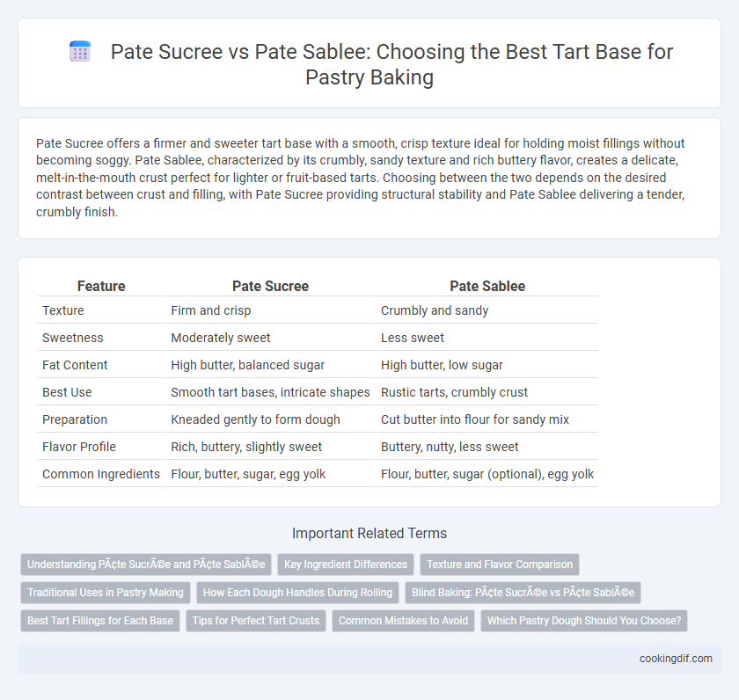The width and height of the screenshot is (739, 700).
Task: Select the 'Blind Baking' comparison tag
Action: pyautogui.click(x=523, y=593)
